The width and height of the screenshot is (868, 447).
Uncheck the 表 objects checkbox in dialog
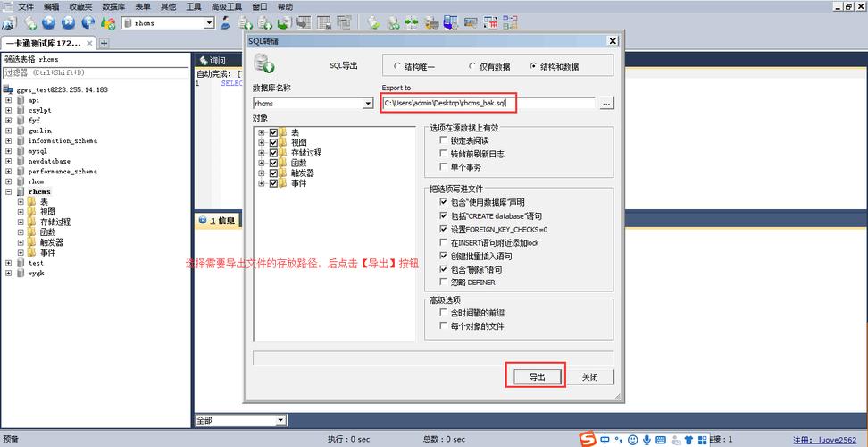(273, 133)
